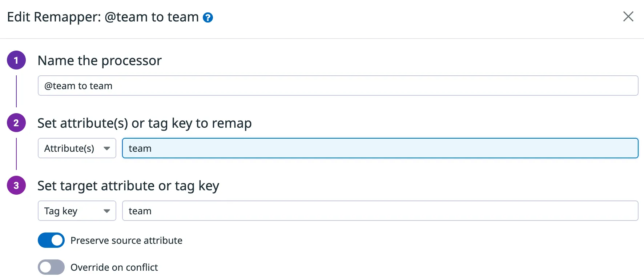Viewport: 644px width, 278px height.
Task: Close the Edit Remapper dialog
Action: point(628,16)
